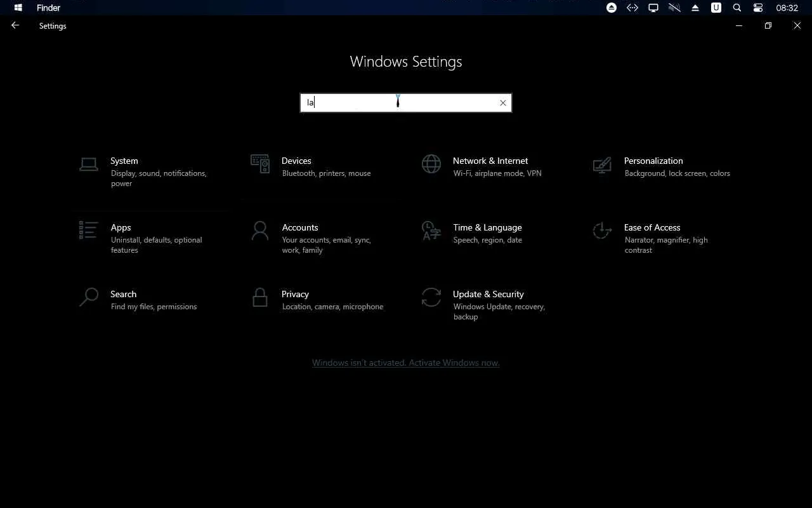Click the Update & Security refresh-arrows icon
This screenshot has height=508, width=812.
(431, 297)
